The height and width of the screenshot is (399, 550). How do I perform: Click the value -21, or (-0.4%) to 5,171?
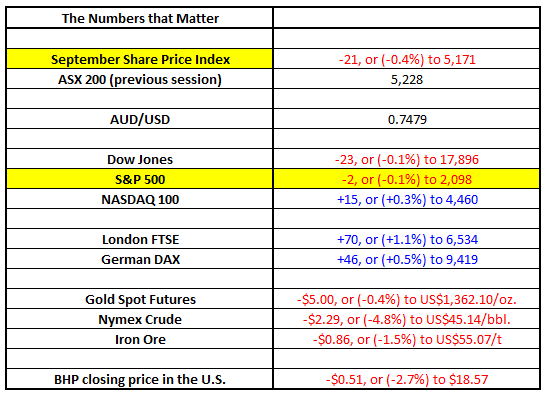click(407, 59)
